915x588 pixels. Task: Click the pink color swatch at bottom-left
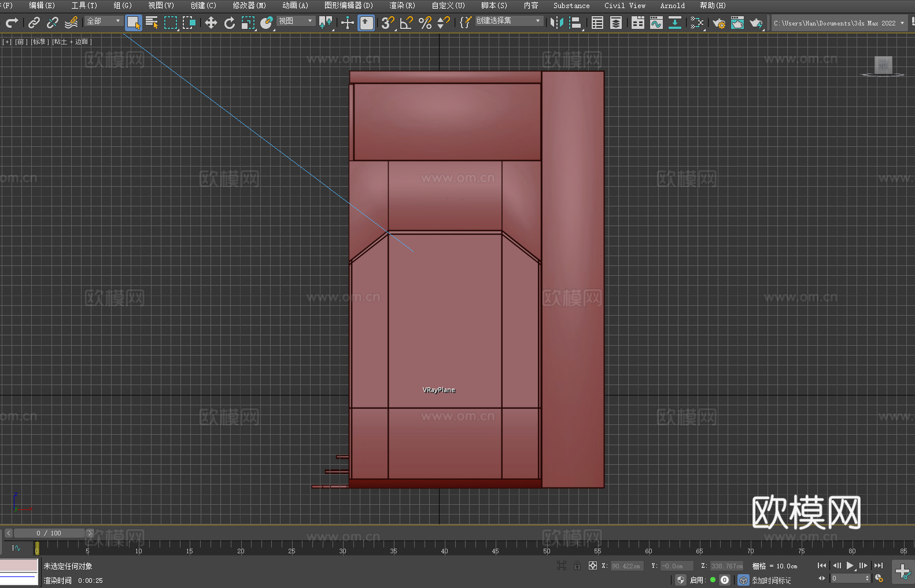tap(19, 565)
